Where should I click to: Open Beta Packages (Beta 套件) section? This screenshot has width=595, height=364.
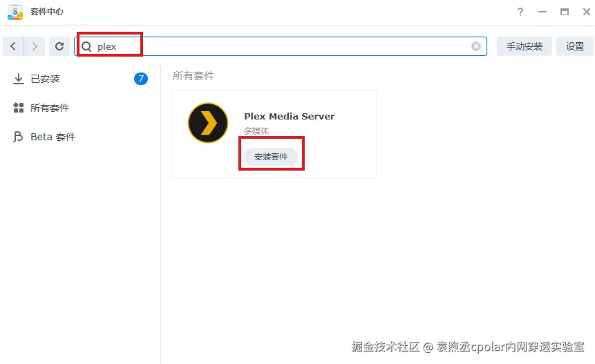click(80, 137)
